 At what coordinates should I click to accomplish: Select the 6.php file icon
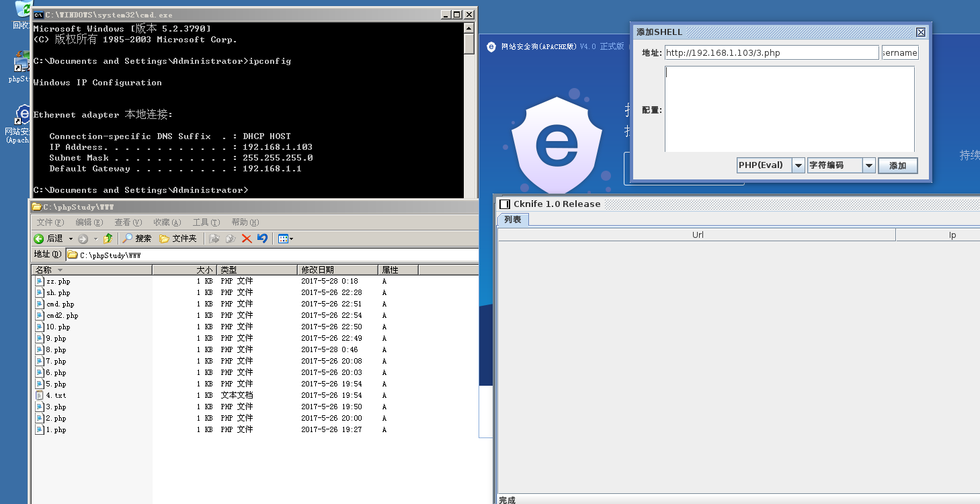[x=40, y=373]
